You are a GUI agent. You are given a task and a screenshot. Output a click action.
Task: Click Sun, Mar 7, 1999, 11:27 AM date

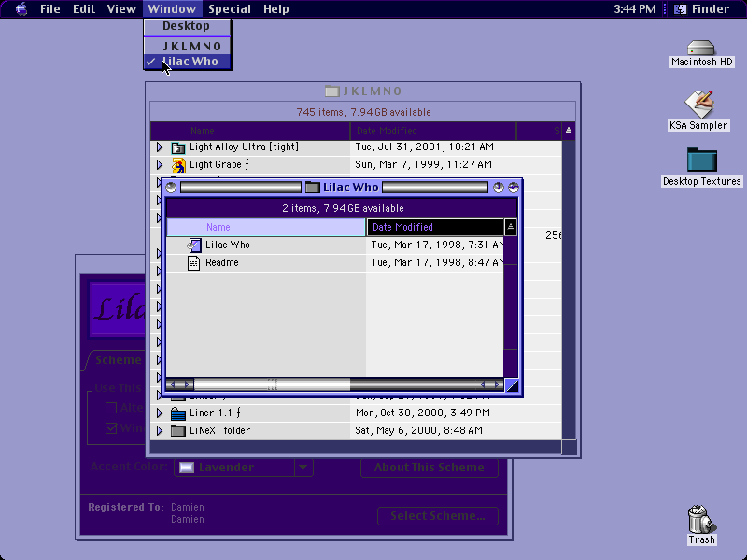(424, 165)
